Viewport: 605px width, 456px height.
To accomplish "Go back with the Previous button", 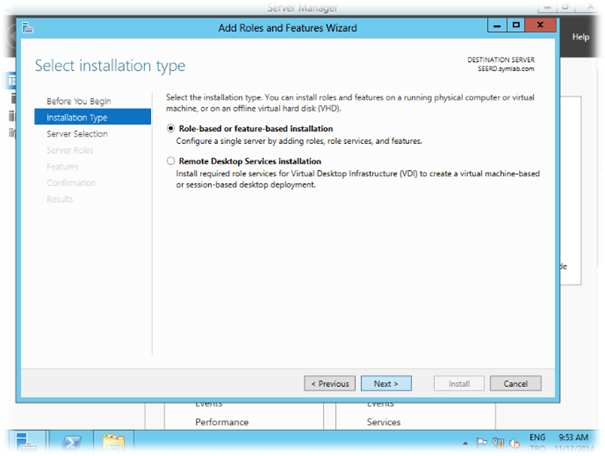I will (x=330, y=383).
